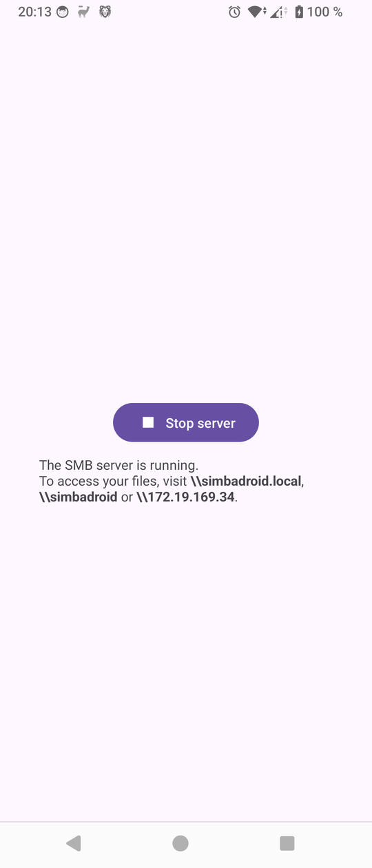Screen dimensions: 372x868
Task: Tap the 'To access your files, visit' text
Action: (x=113, y=481)
